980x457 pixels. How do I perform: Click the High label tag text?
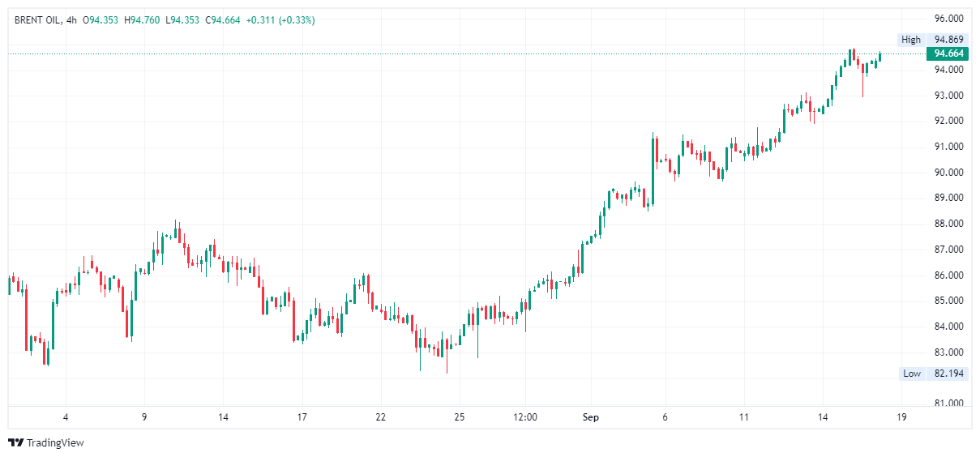point(911,39)
